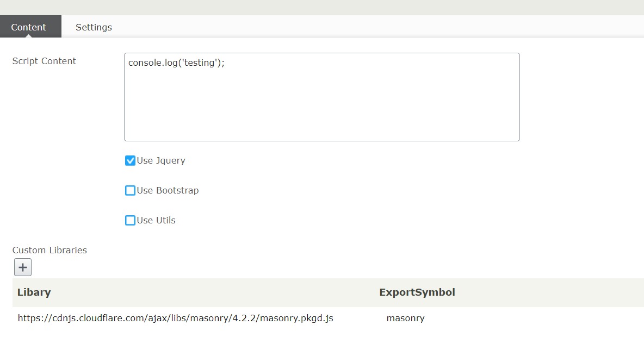The image size is (644, 337).
Task: Click the Custom Libraries section label
Action: tap(49, 251)
